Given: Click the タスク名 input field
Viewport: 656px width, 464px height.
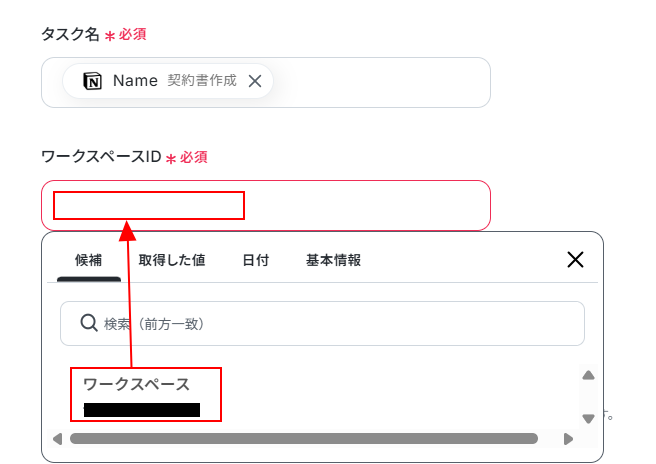Looking at the screenshot, I should point(266,82).
